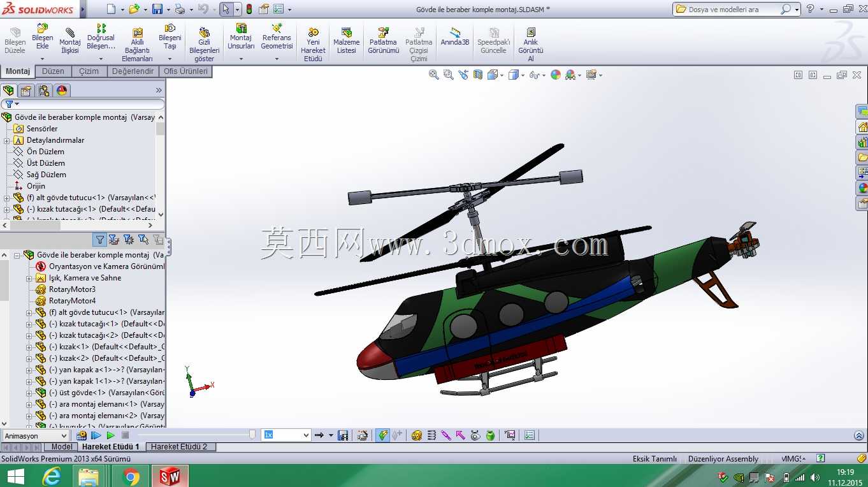
Task: Click play from start button
Action: coord(96,435)
